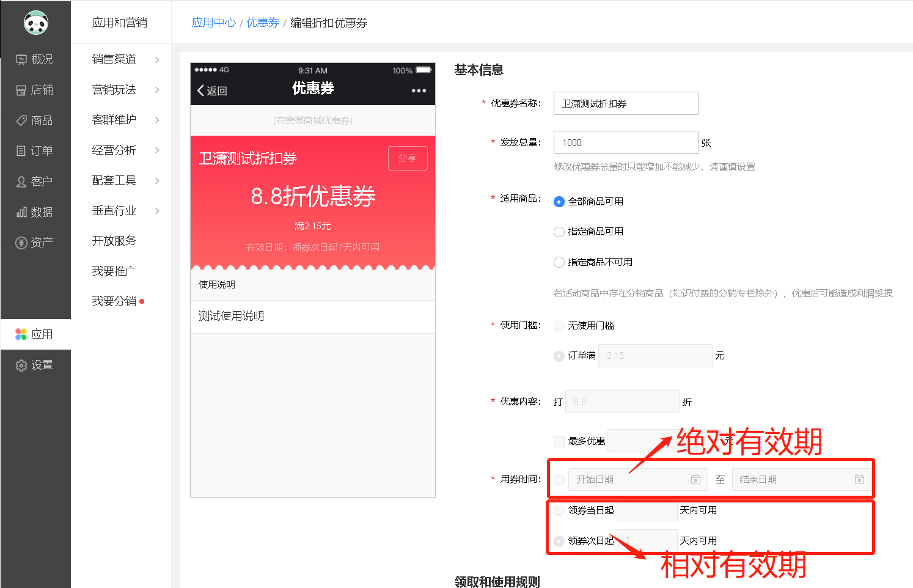This screenshot has width=913, height=588.
Task: Select 全部商品可用 radio option
Action: coord(559,202)
